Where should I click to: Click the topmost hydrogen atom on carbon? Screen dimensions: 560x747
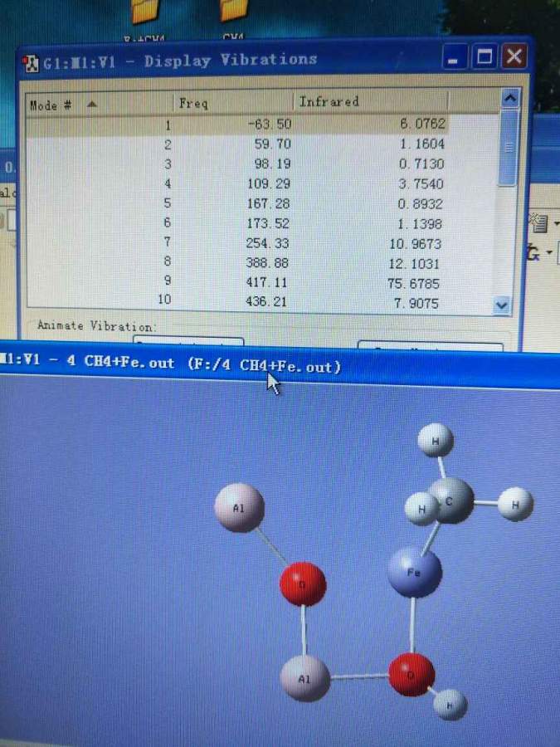pyautogui.click(x=436, y=440)
